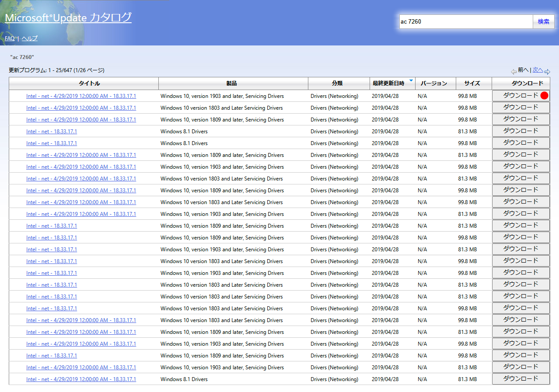Click the left arrow icon beside 前へ
559x392 pixels.
pos(514,72)
